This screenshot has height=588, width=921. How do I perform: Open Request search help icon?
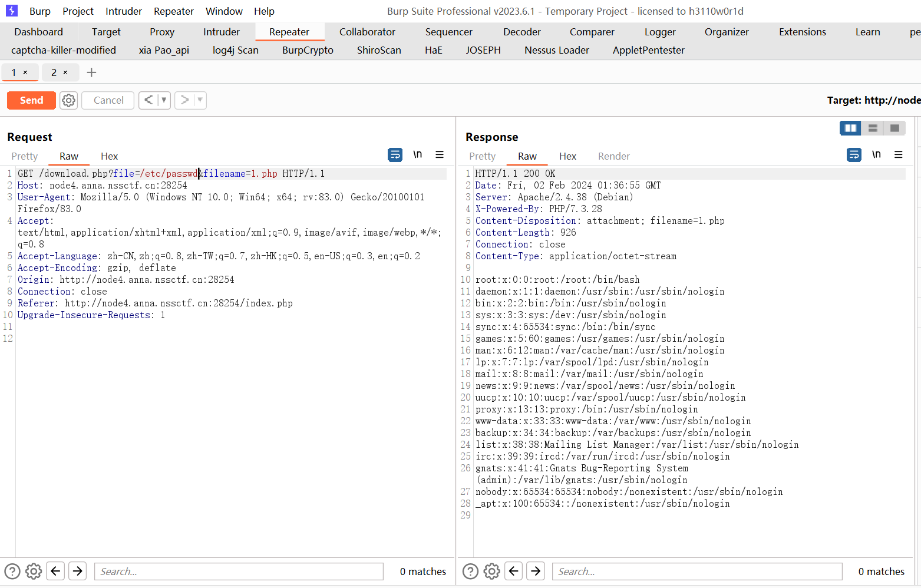(12, 571)
